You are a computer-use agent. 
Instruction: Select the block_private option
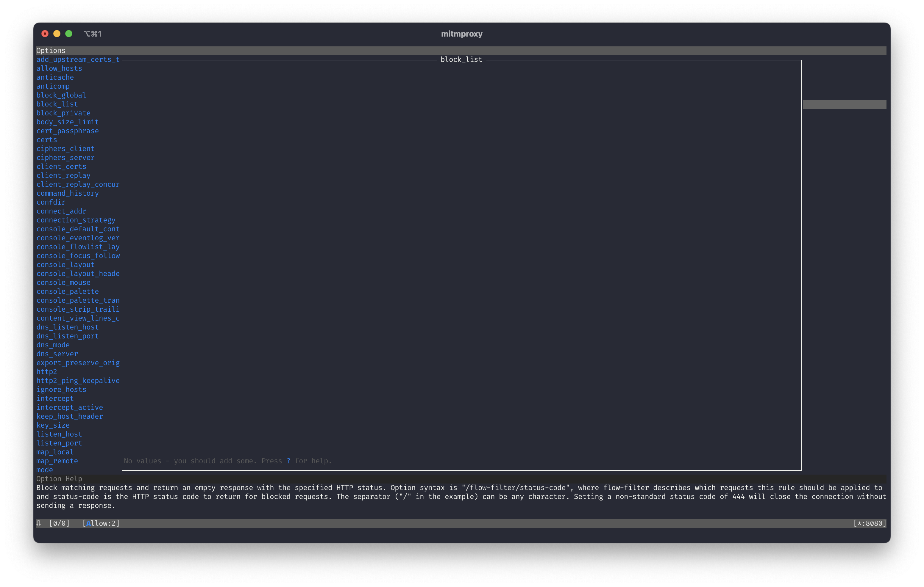tap(63, 113)
